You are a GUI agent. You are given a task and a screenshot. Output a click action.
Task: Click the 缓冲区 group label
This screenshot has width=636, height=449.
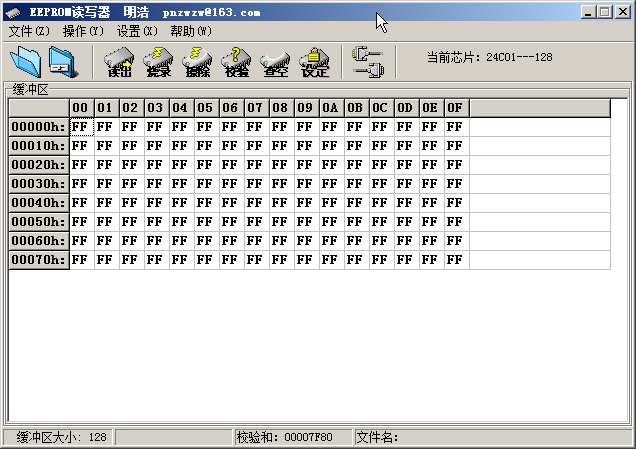30,89
